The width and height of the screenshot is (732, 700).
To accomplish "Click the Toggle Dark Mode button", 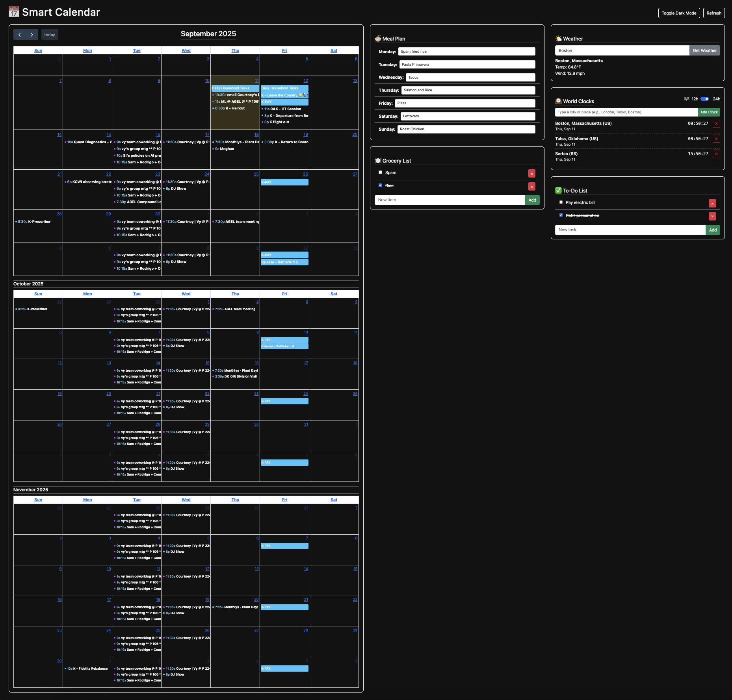I will (678, 13).
